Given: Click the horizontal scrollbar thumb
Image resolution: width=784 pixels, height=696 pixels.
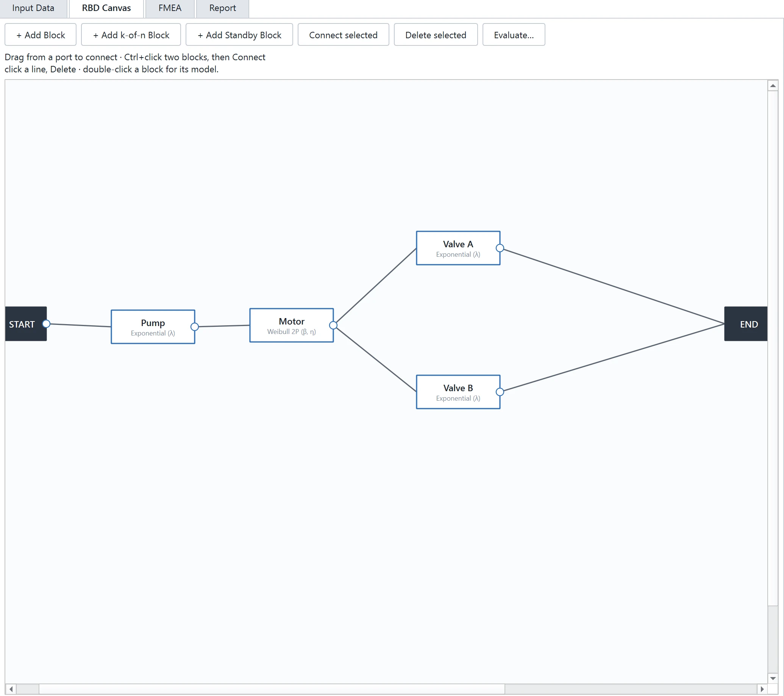Looking at the screenshot, I should [272, 689].
